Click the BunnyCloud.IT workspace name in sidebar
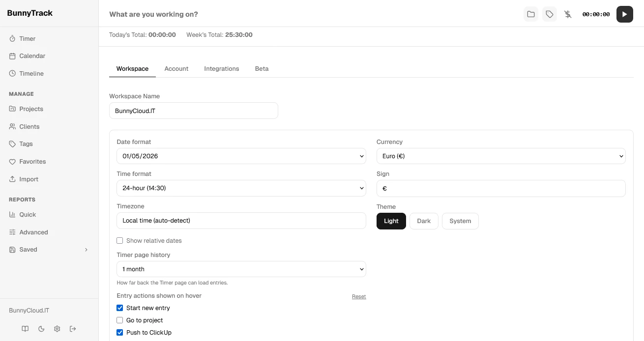 (29, 311)
